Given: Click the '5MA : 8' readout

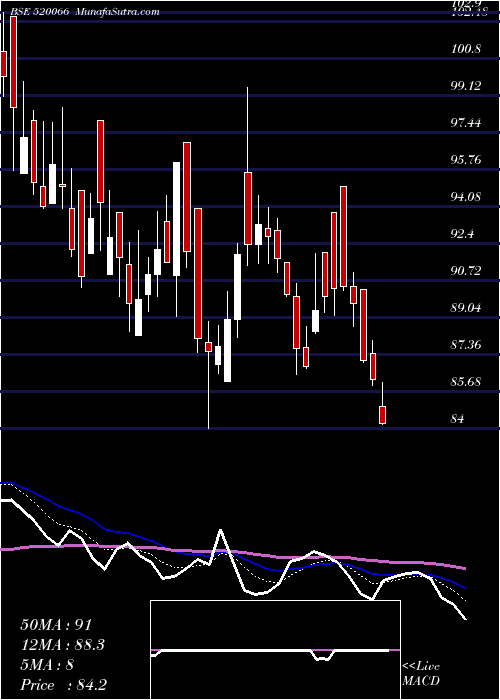Looking at the screenshot, I should 47,665.
